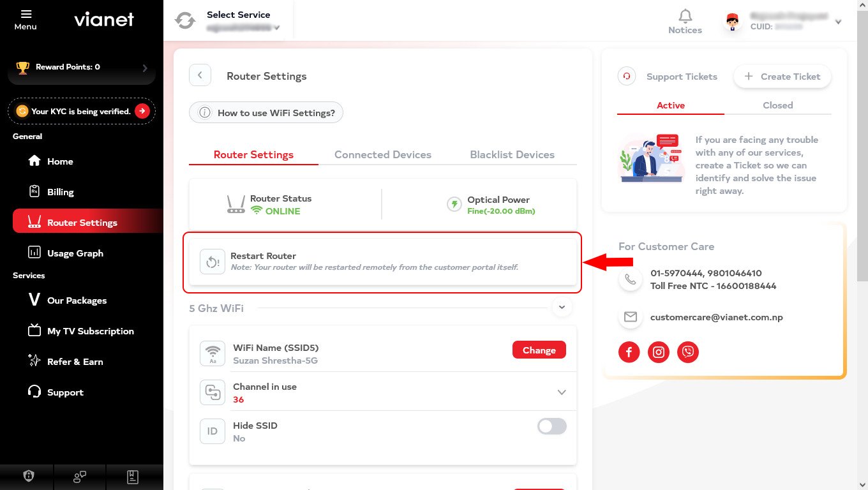The width and height of the screenshot is (868, 490).
Task: Click the Channel in use icon
Action: 213,392
